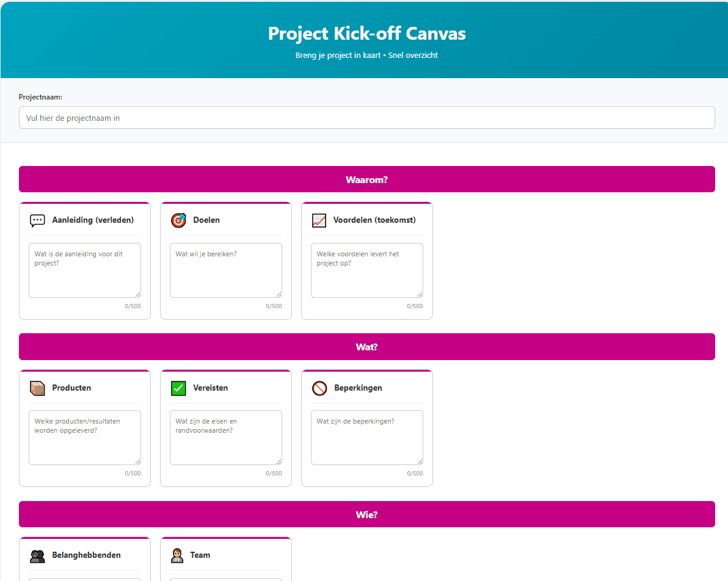Click the pink Wie? section header
This screenshot has height=581, width=728.
click(366, 514)
